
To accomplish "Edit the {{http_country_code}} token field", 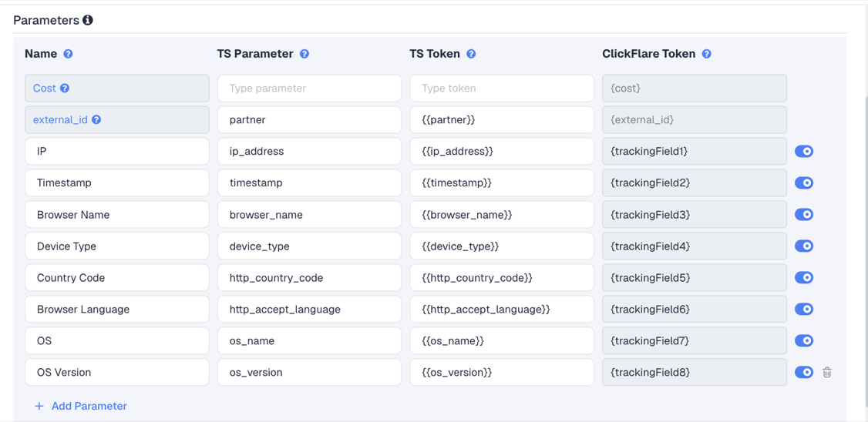I will point(502,277).
